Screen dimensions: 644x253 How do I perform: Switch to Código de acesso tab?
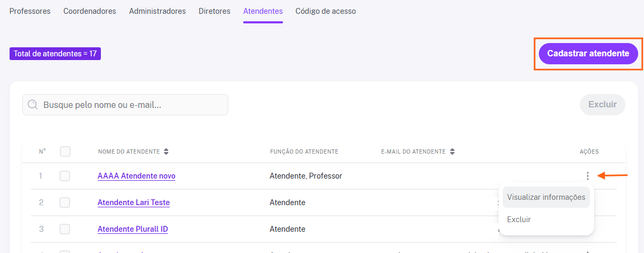tap(325, 11)
